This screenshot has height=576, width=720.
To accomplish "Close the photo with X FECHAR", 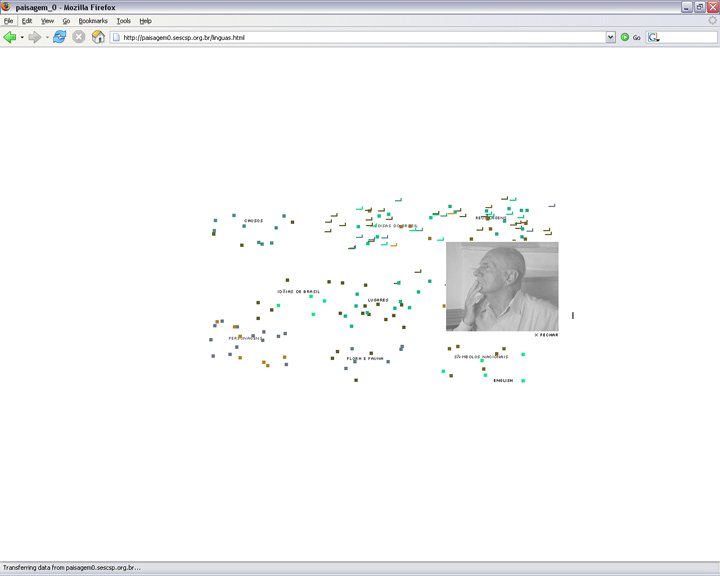I will (546, 335).
